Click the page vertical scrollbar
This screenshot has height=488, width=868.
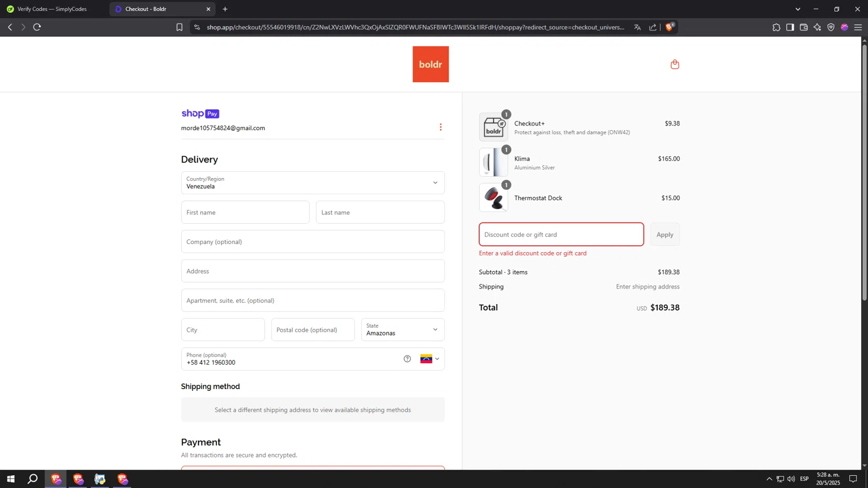point(865,173)
